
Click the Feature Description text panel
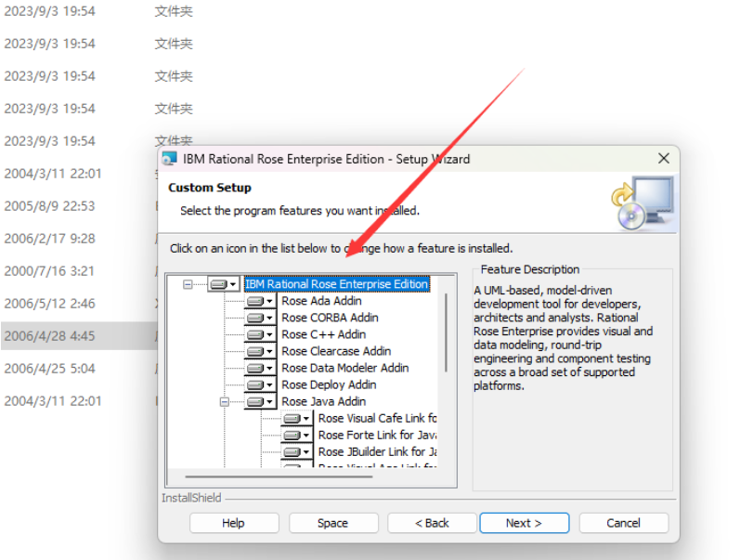(x=563, y=338)
